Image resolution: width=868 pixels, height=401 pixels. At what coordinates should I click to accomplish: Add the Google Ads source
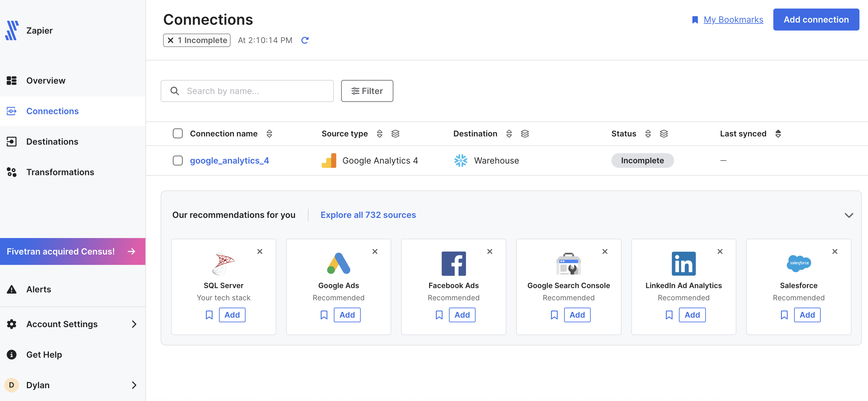pyautogui.click(x=347, y=315)
